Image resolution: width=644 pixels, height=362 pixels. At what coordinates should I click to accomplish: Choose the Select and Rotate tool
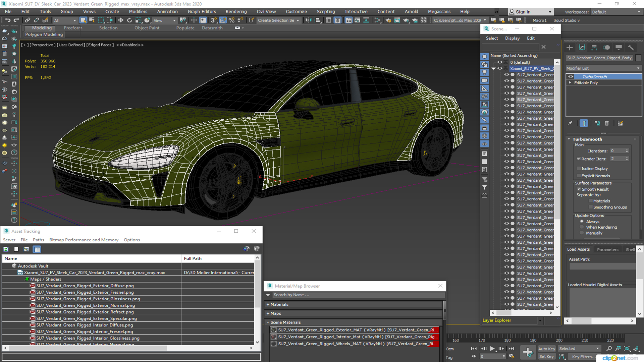click(x=129, y=20)
